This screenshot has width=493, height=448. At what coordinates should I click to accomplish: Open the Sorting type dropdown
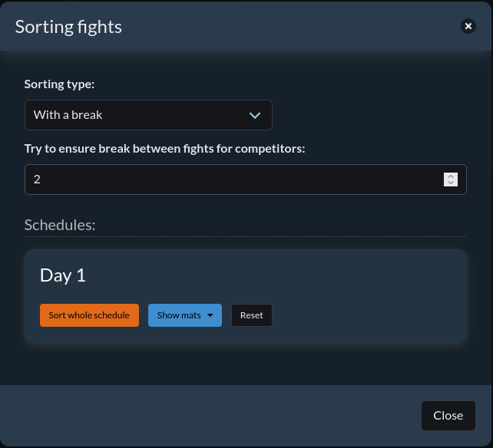coord(148,115)
